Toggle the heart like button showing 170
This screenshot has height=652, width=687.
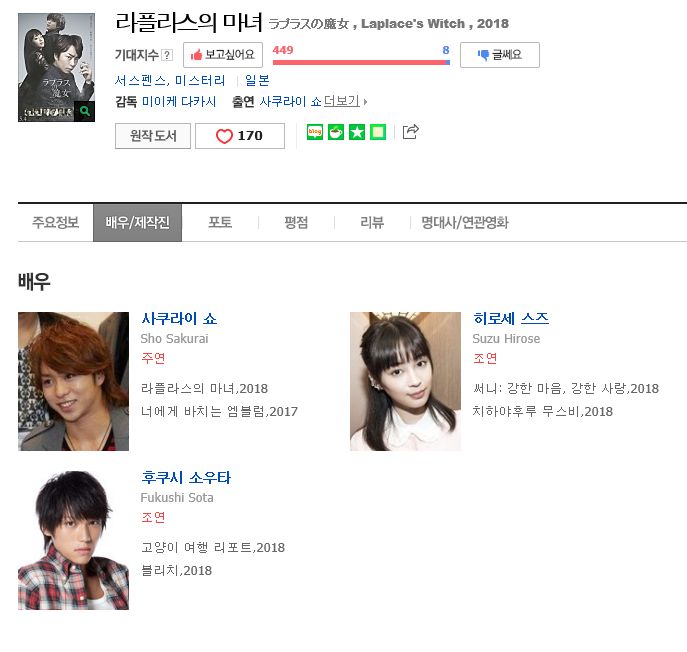(x=240, y=136)
